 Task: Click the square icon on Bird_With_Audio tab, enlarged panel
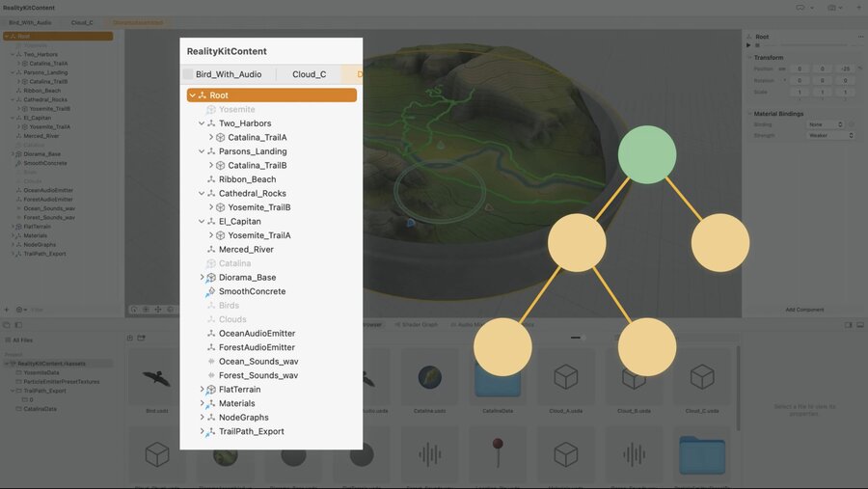[188, 74]
